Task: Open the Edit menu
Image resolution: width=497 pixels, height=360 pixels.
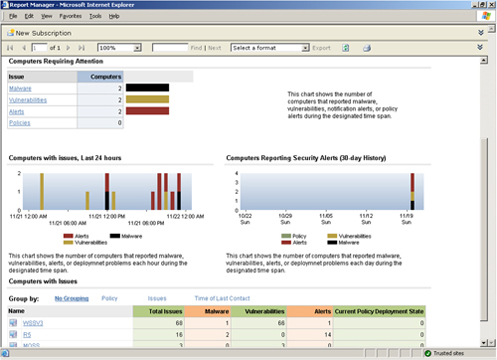Action: [29, 16]
